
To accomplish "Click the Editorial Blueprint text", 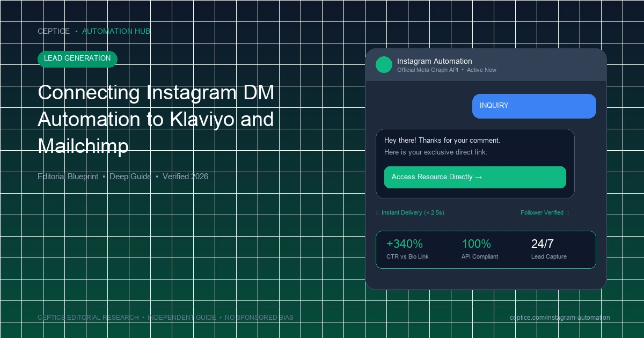I will coord(68,177).
